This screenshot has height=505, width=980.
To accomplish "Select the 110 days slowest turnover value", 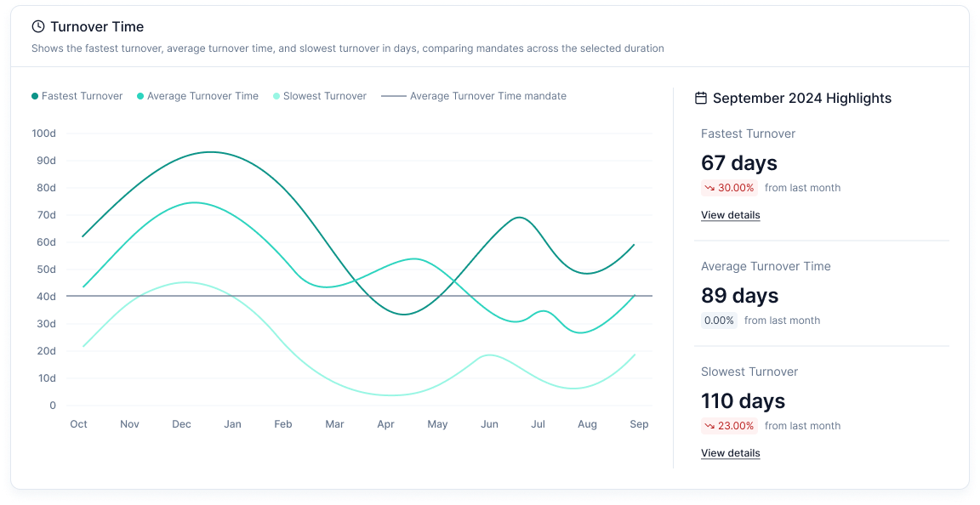I will pos(744,400).
